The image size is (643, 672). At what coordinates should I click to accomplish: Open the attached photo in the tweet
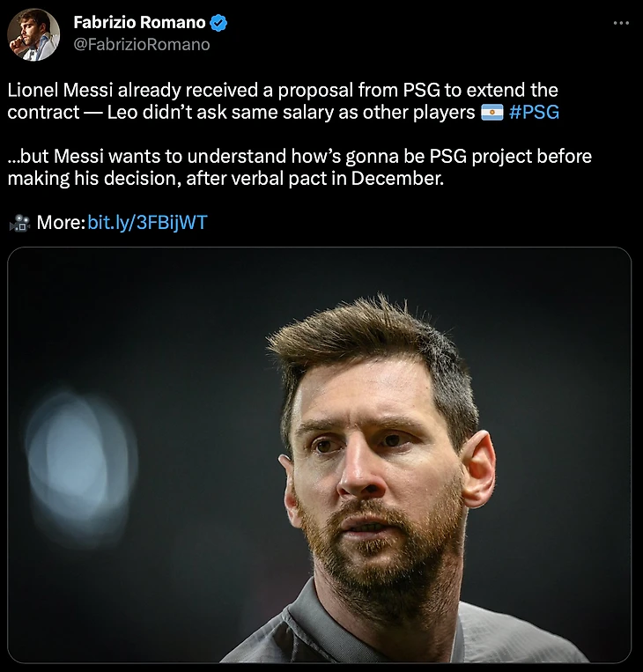point(321,454)
